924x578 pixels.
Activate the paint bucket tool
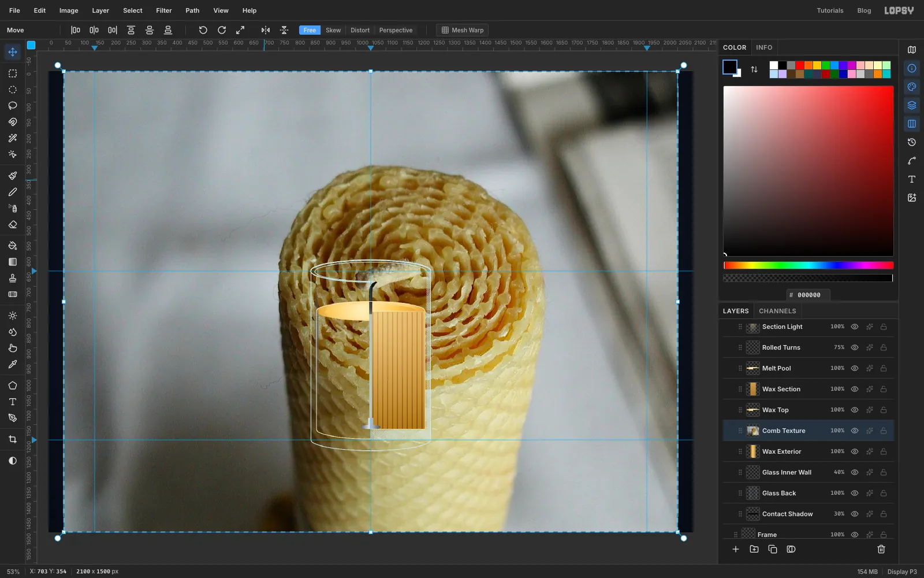[13, 246]
